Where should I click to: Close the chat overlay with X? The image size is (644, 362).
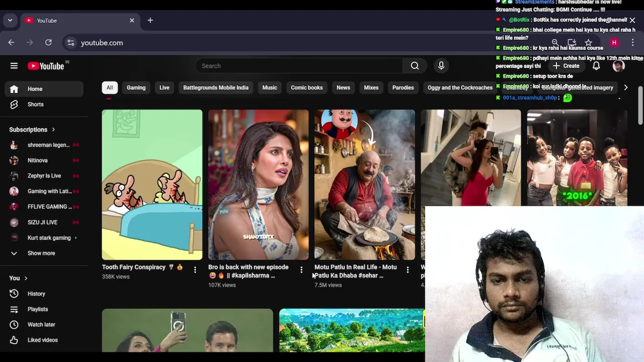click(632, 20)
